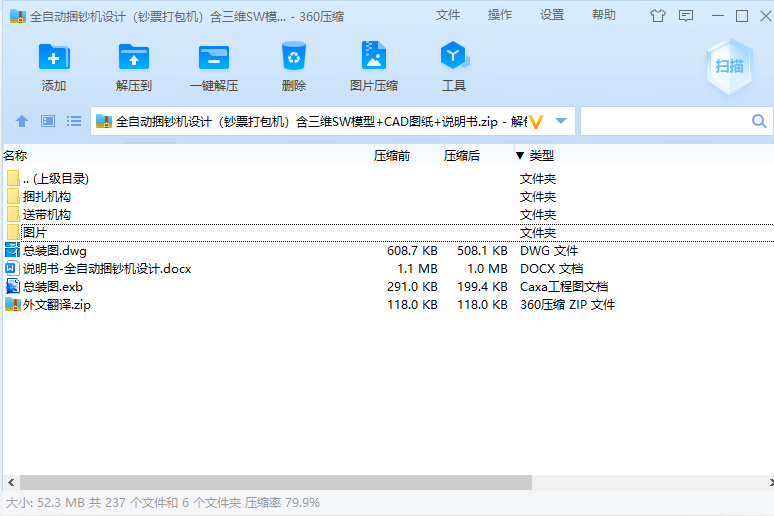The height and width of the screenshot is (516, 774).
Task: Click the 508.1 KB compressed size cell
Action: click(482, 251)
